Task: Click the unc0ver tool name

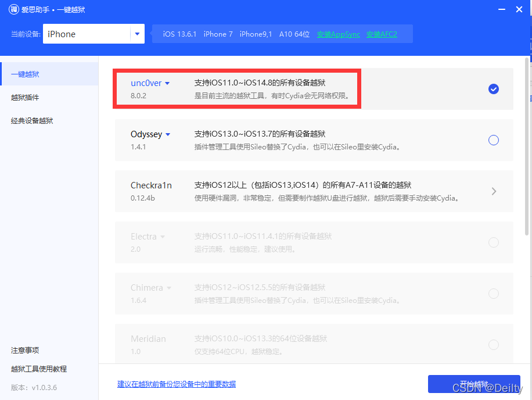Action: [146, 83]
